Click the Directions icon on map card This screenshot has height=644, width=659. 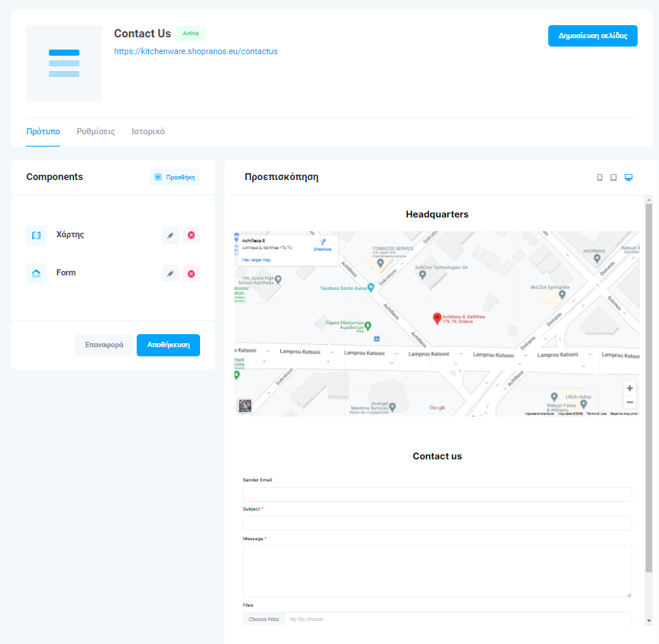[322, 244]
